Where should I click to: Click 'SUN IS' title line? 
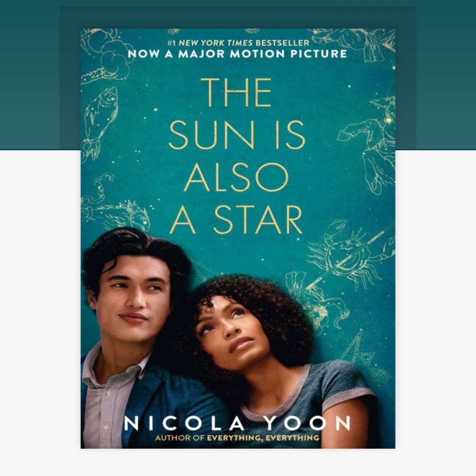237,135
